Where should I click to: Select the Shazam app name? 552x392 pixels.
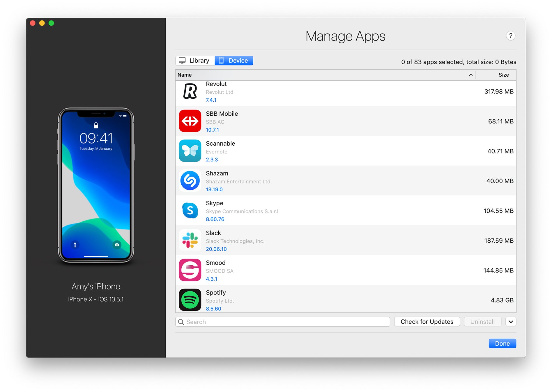[x=217, y=173]
